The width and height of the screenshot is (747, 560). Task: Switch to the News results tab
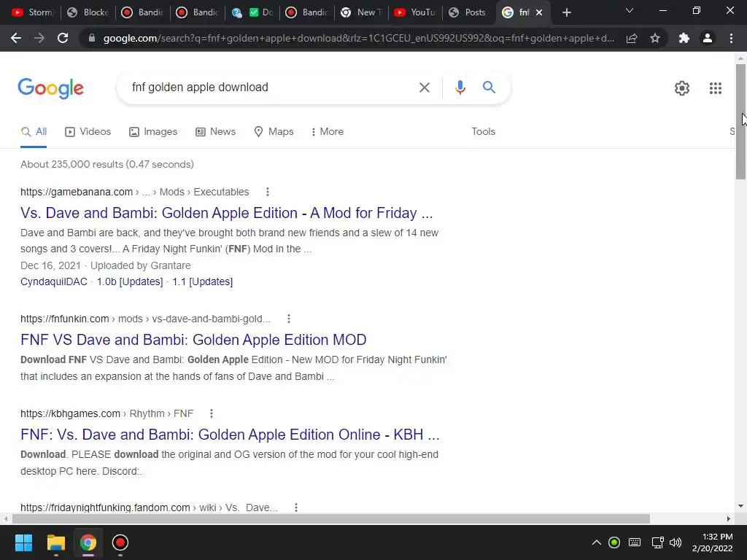(x=215, y=132)
